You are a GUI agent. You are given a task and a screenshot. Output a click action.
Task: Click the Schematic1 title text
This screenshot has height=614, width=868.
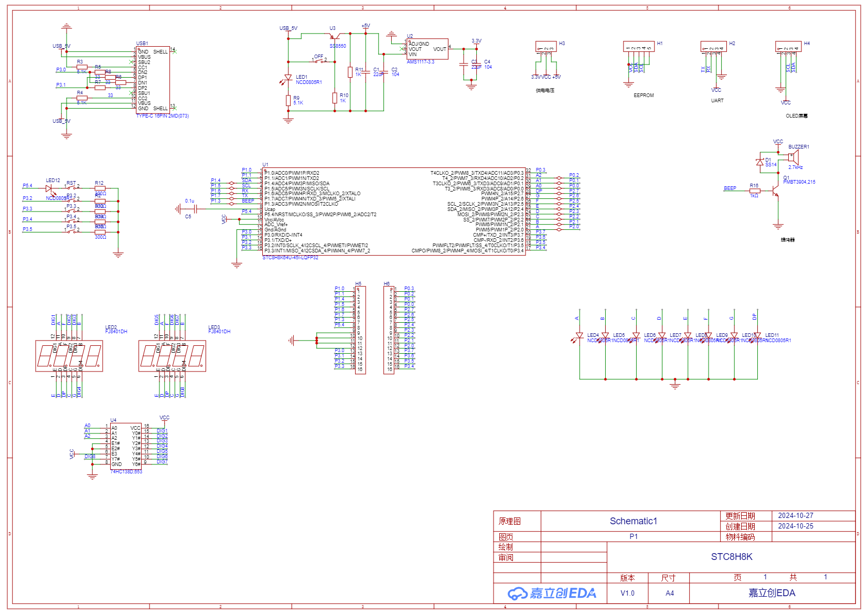point(633,521)
